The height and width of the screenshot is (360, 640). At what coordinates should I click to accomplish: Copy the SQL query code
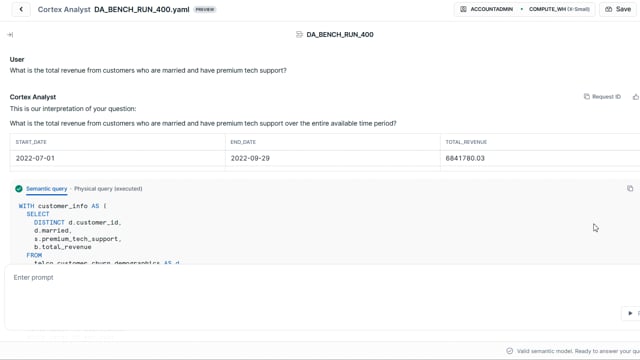[x=630, y=188]
